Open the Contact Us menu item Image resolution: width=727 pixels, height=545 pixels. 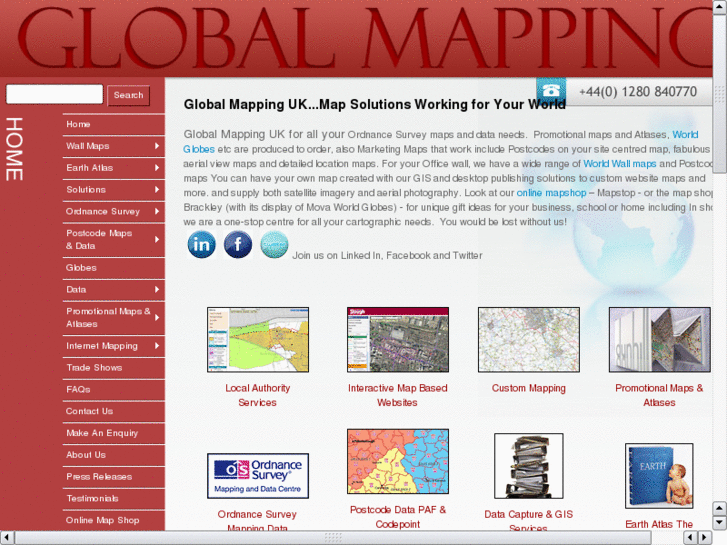pyautogui.click(x=114, y=411)
